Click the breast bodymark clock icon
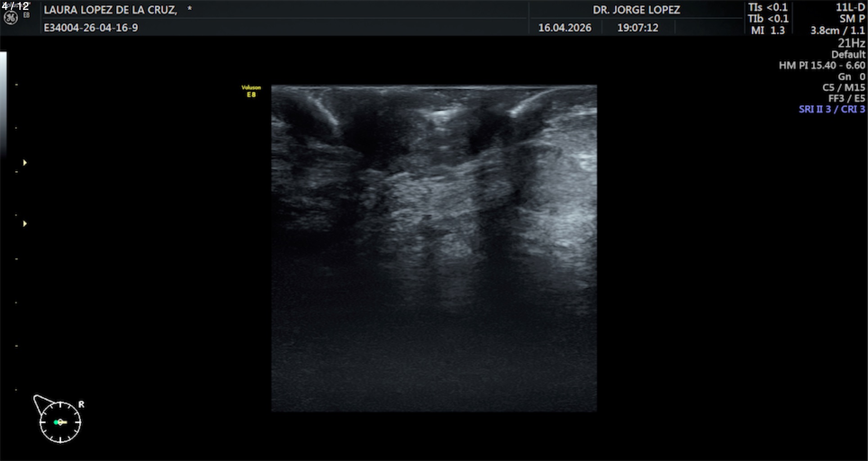This screenshot has height=461, width=868. click(60, 422)
